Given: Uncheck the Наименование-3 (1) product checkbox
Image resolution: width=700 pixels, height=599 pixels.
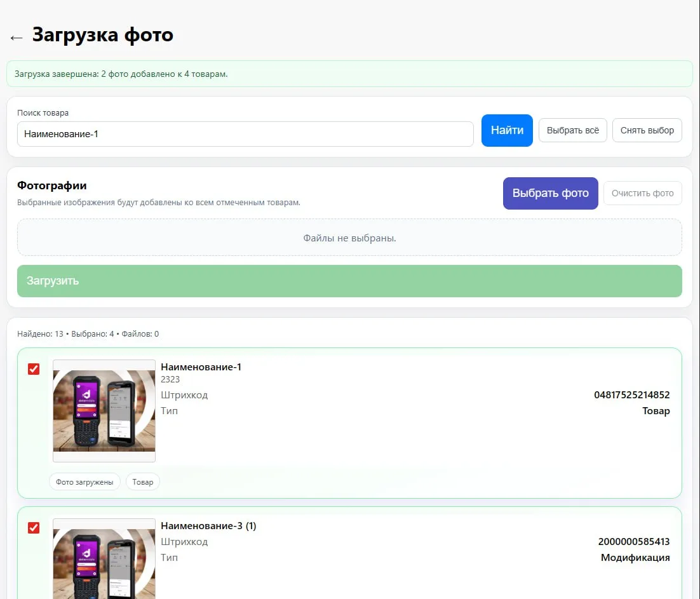Looking at the screenshot, I should 34,528.
